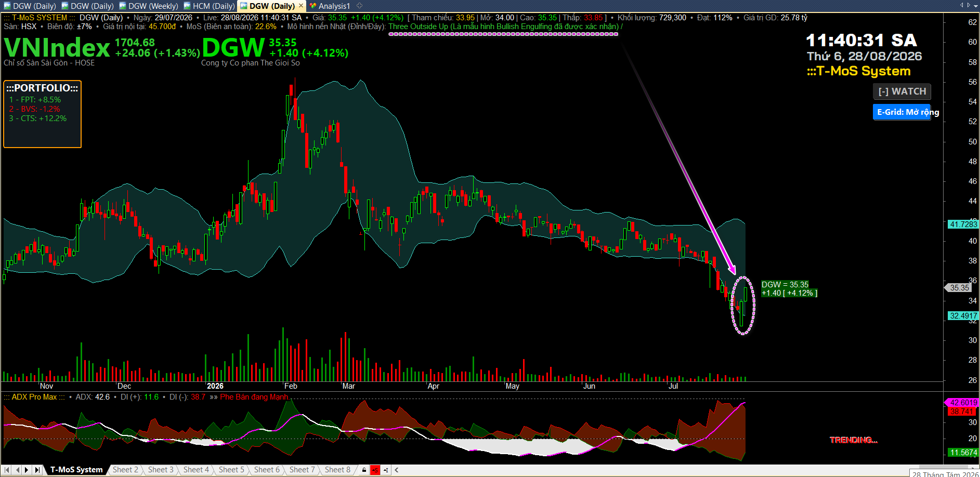Toggle the chart lock padlock icon
Screen dimensions: 980x477
click(364, 470)
